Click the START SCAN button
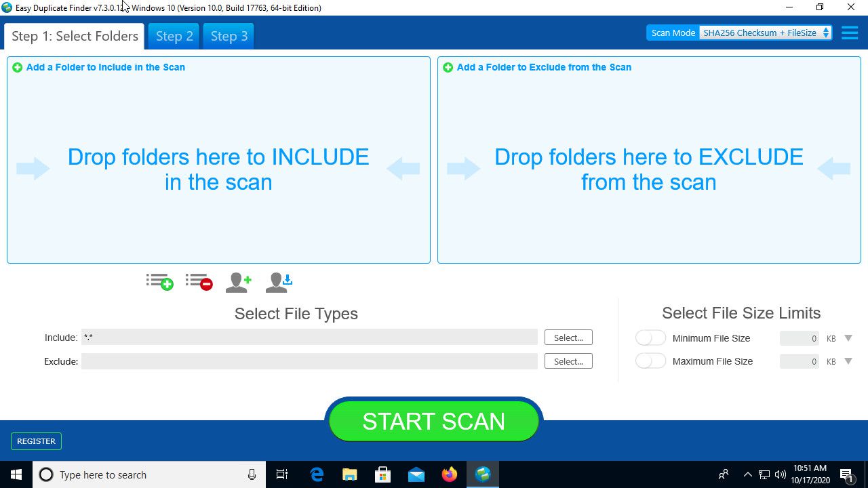Image resolution: width=868 pixels, height=488 pixels. [434, 421]
